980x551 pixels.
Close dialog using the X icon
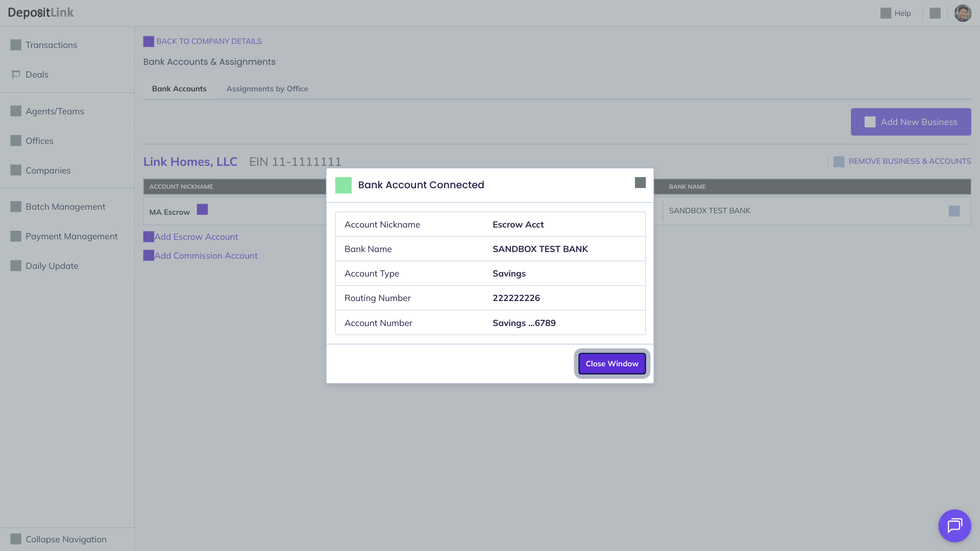[640, 183]
